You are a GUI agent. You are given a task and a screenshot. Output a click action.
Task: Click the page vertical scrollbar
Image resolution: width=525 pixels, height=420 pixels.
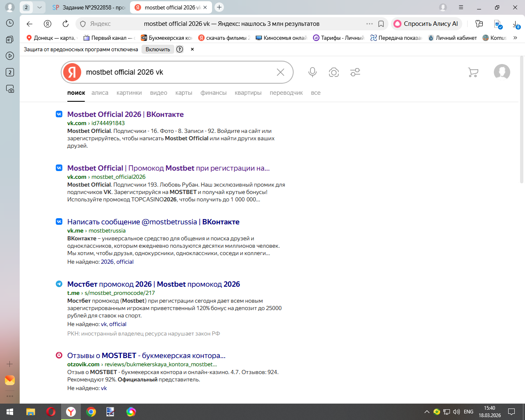[522, 119]
